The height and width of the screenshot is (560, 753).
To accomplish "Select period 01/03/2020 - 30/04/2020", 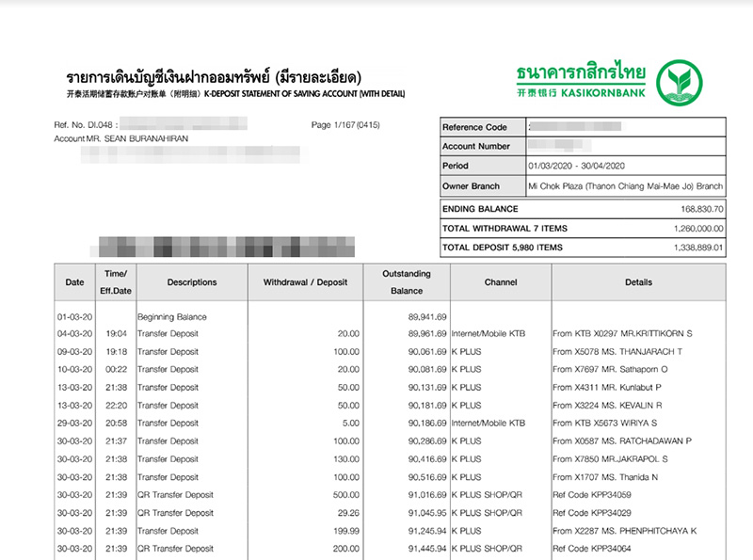I will click(576, 166).
